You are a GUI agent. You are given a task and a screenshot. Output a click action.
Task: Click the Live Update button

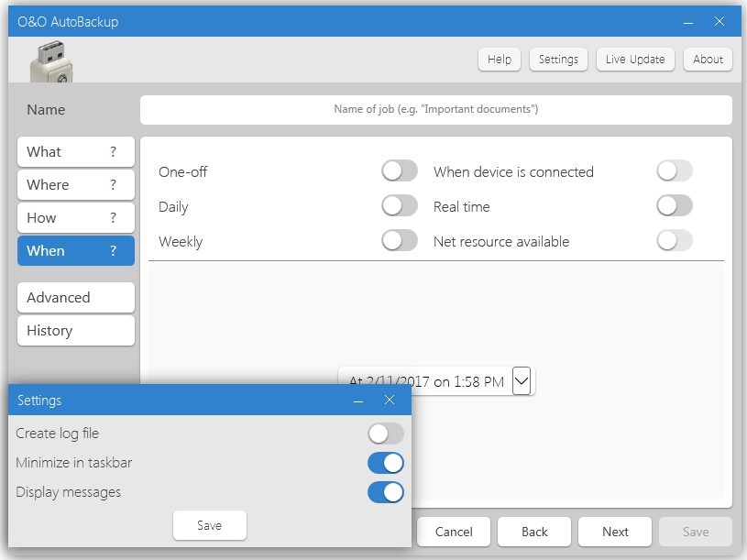pyautogui.click(x=635, y=60)
